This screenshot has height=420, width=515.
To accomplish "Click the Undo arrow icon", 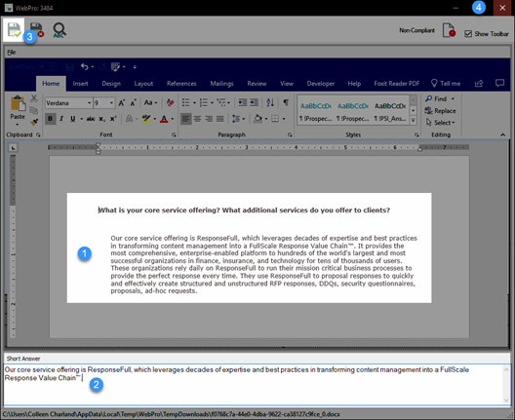I will click(85, 67).
